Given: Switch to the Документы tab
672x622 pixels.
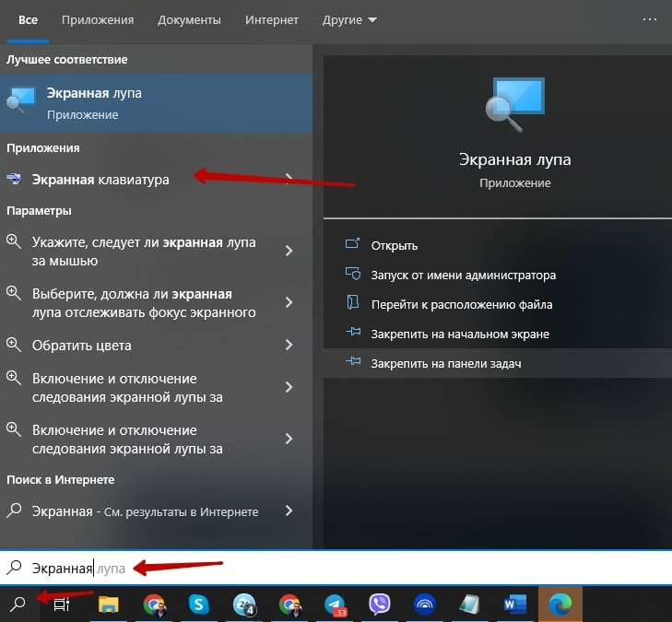Looking at the screenshot, I should tap(189, 19).
